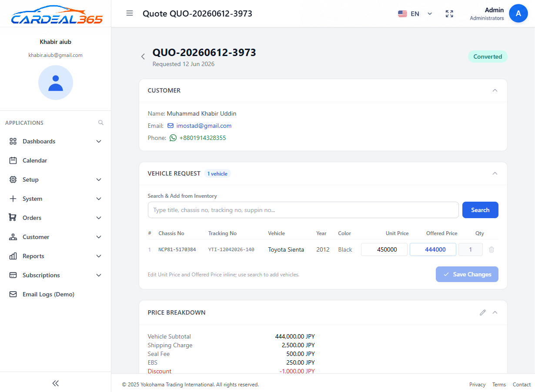Focus the inventory search text box
535x392 pixels.
(x=303, y=210)
